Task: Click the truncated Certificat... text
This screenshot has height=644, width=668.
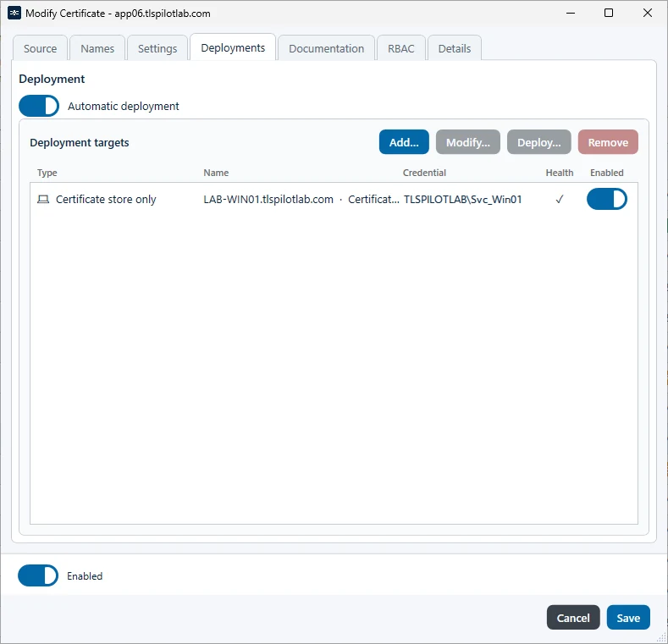Action: click(373, 200)
